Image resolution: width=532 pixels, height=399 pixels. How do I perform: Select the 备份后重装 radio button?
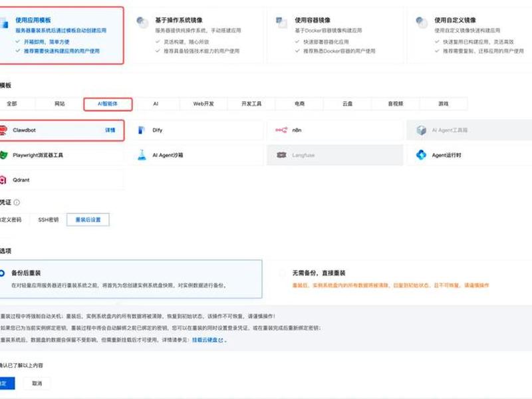[2, 273]
